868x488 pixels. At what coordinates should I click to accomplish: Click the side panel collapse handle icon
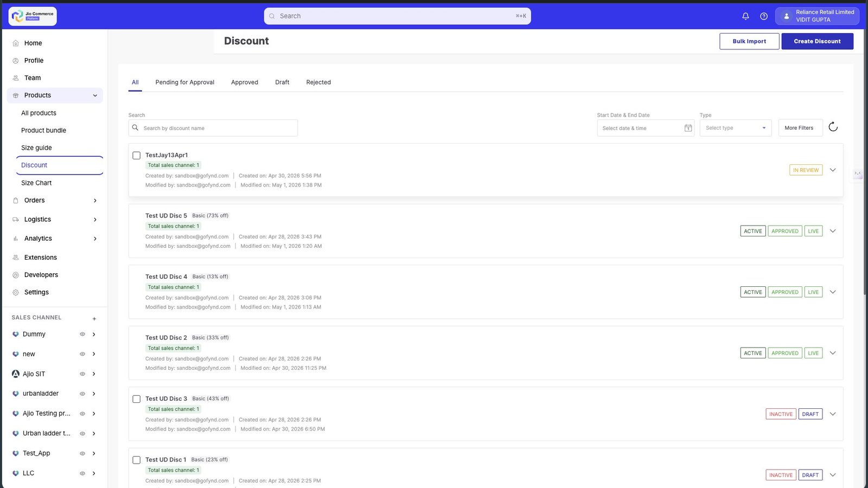(x=858, y=174)
